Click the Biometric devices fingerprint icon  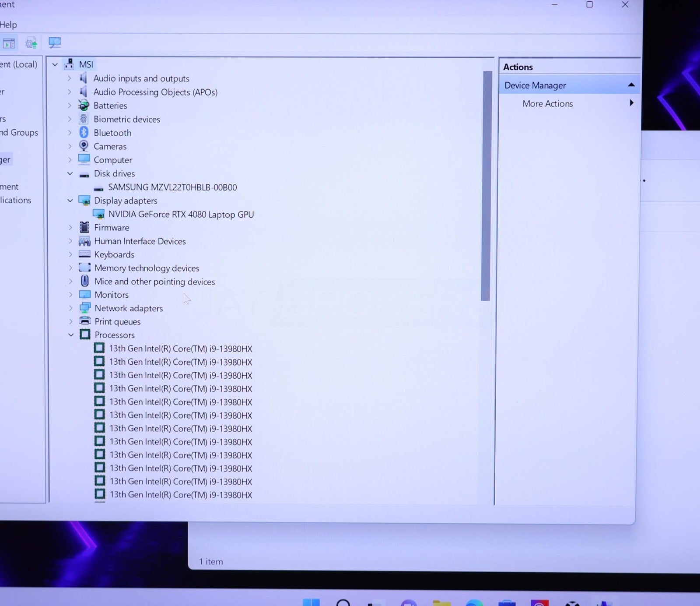[84, 119]
